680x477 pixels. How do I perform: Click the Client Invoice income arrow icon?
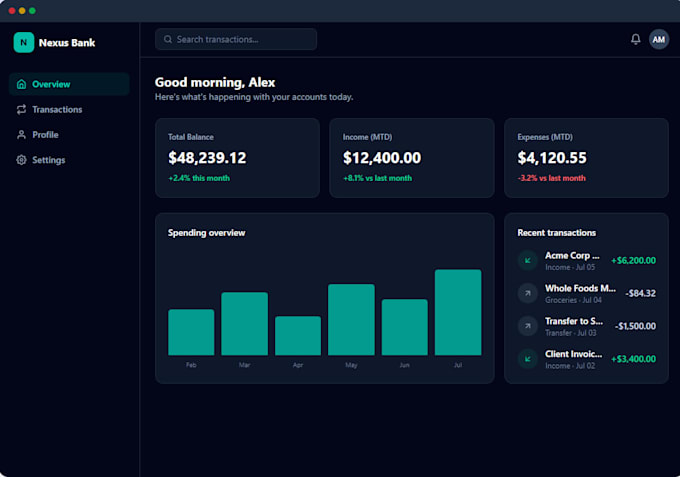pos(528,359)
